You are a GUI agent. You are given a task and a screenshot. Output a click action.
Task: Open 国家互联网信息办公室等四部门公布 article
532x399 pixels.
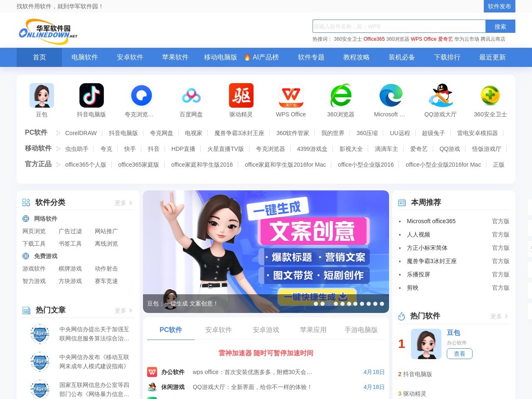(94, 389)
